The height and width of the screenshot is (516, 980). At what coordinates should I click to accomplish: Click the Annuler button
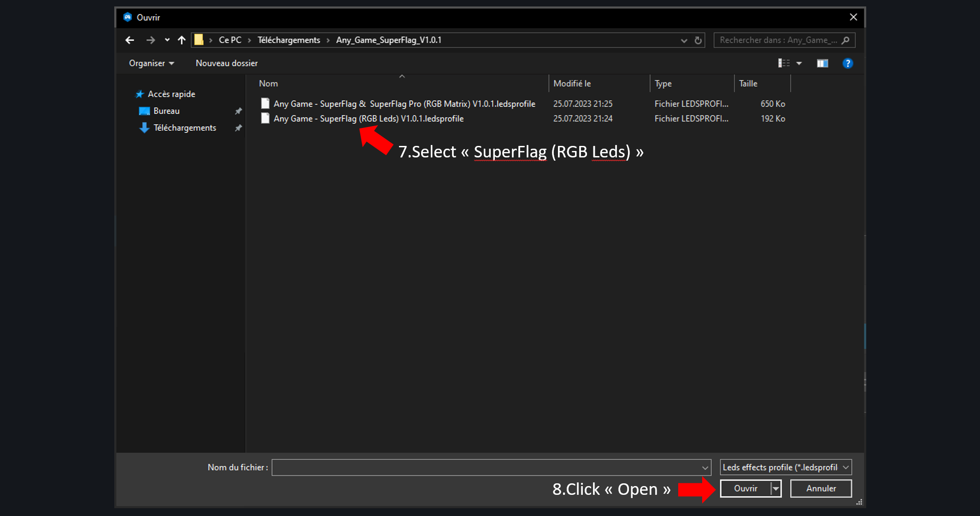[x=821, y=488]
